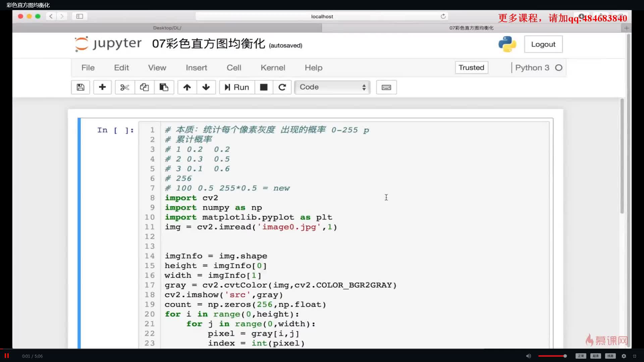This screenshot has height=362, width=644.
Task: Click the Python logo icon
Action: [x=507, y=44]
